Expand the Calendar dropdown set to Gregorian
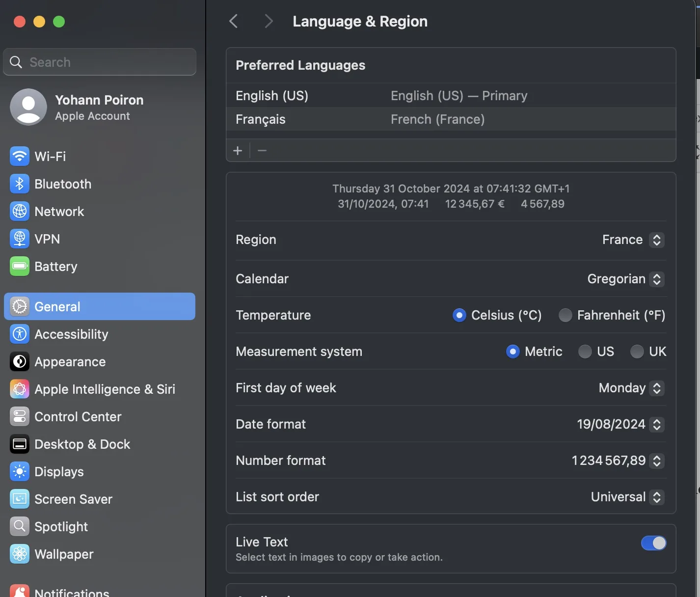 (x=625, y=279)
